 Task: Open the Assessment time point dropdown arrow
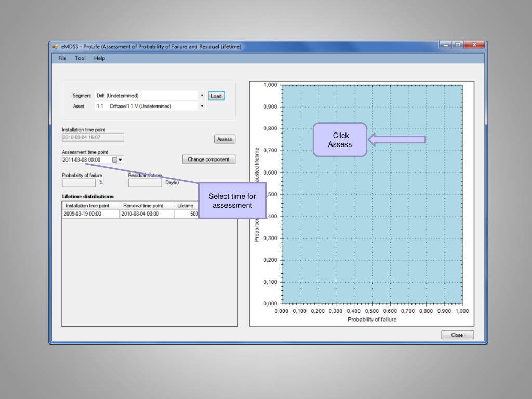pyautogui.click(x=121, y=160)
